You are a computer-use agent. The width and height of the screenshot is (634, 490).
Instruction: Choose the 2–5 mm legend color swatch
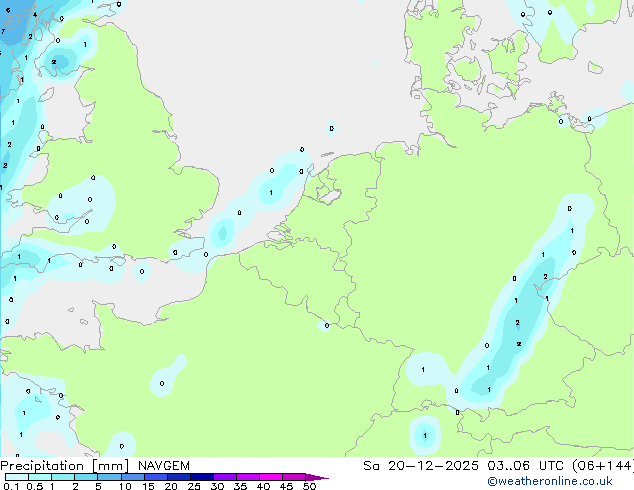(x=86, y=477)
